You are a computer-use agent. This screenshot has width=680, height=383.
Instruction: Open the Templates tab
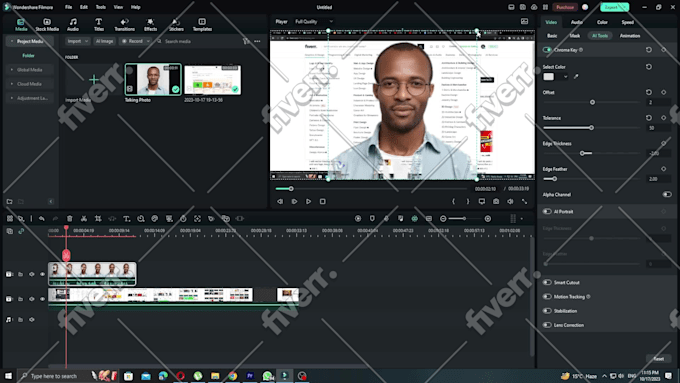tap(202, 24)
